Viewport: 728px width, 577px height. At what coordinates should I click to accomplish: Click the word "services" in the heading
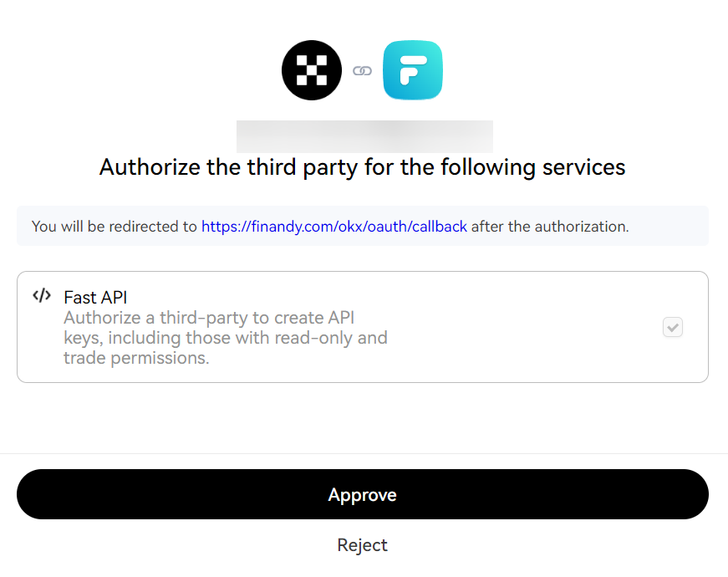click(x=582, y=167)
